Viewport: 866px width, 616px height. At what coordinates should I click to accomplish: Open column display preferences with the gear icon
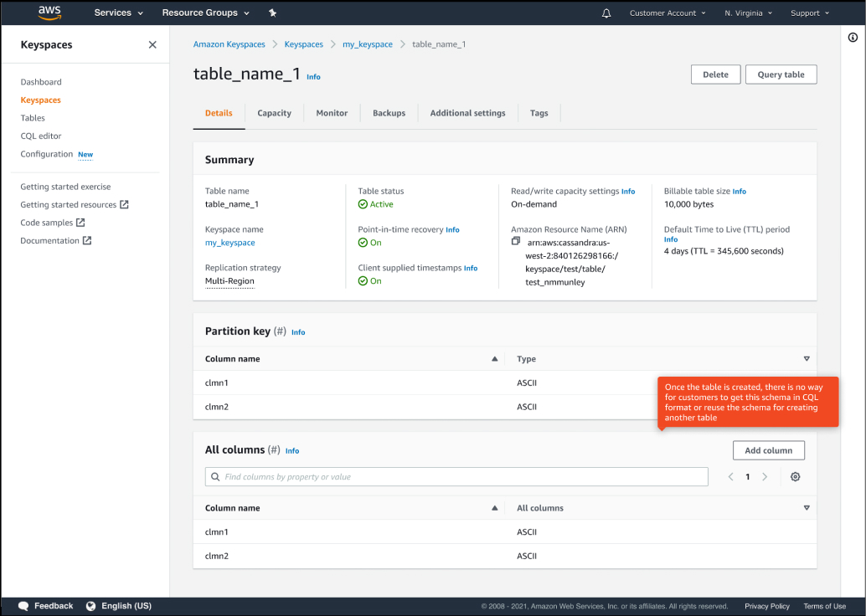pyautogui.click(x=794, y=476)
